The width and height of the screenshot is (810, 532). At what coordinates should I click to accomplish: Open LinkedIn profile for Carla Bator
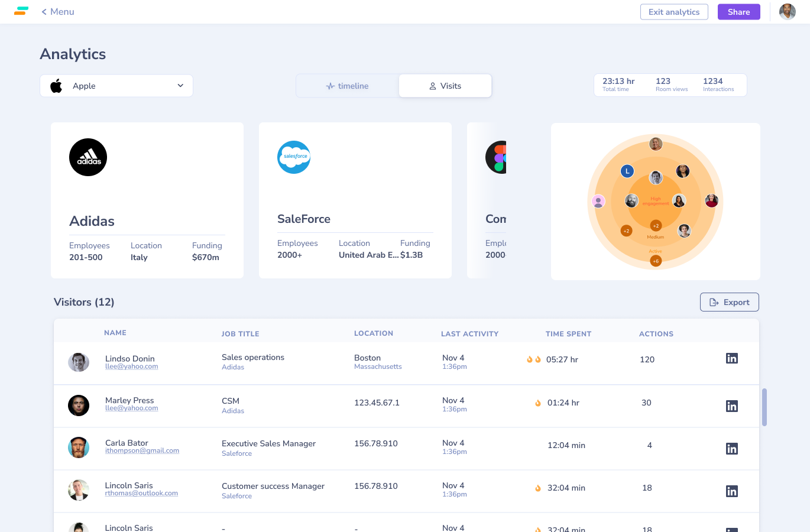pyautogui.click(x=731, y=449)
